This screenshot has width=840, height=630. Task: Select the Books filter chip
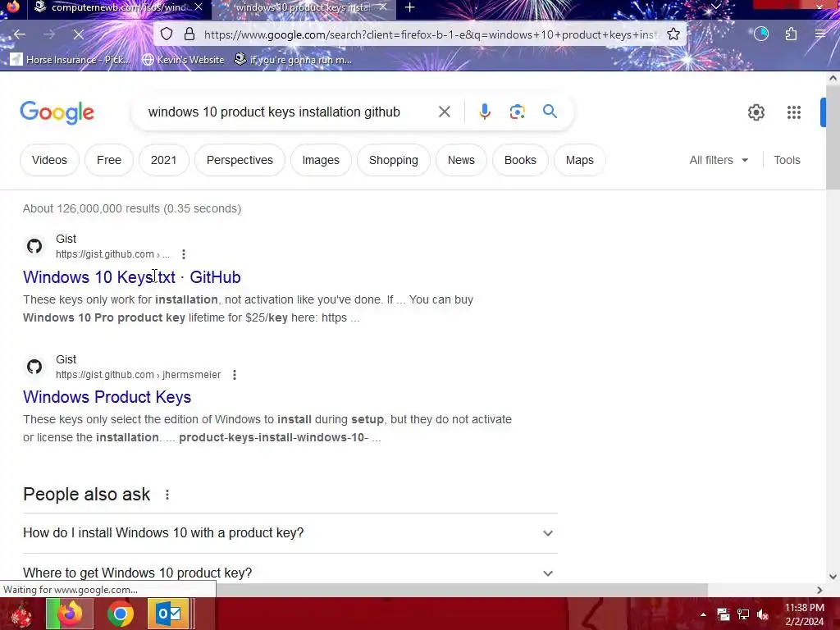519,160
